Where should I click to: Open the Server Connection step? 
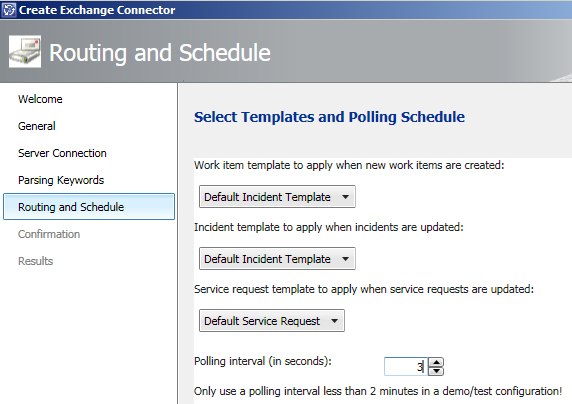[62, 153]
